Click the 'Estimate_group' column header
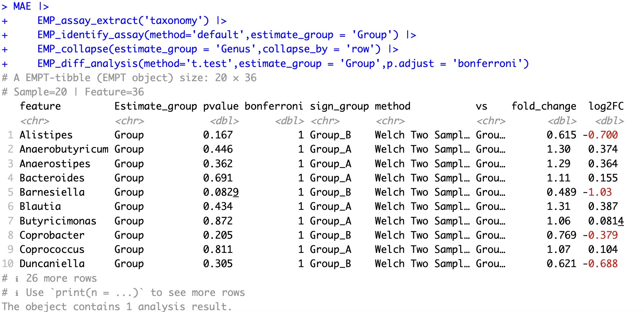This screenshot has width=644, height=312. tap(156, 106)
